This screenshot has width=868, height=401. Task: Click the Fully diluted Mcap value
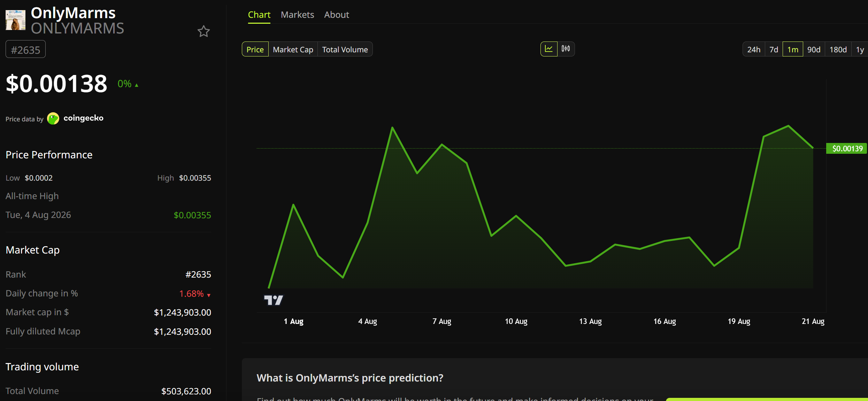coord(183,332)
